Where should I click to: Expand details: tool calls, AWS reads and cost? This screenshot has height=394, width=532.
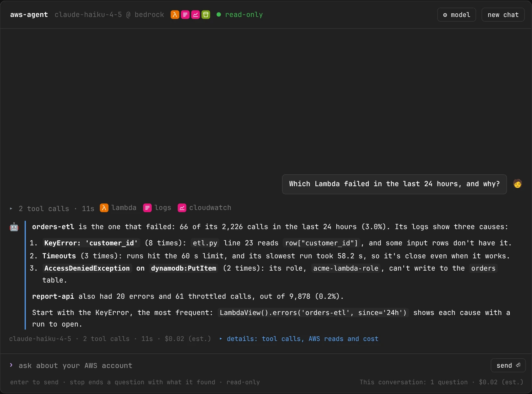coord(299,339)
